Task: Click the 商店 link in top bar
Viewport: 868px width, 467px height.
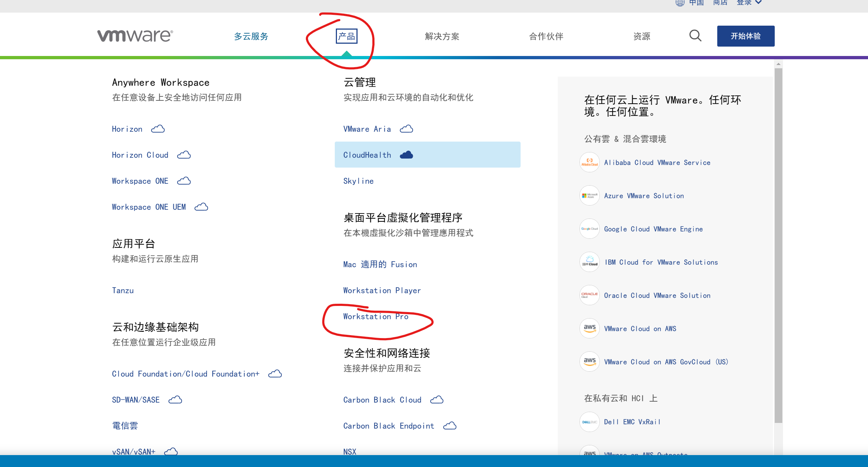Action: (720, 3)
